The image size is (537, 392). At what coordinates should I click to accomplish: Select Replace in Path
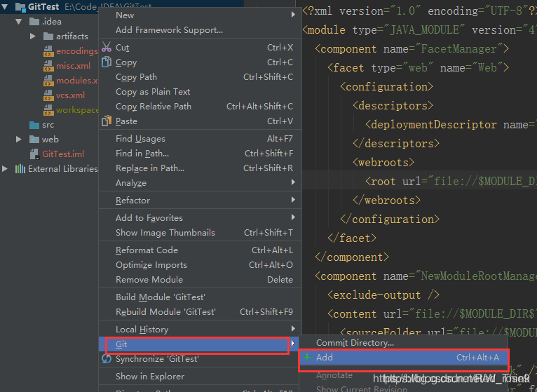click(x=200, y=168)
